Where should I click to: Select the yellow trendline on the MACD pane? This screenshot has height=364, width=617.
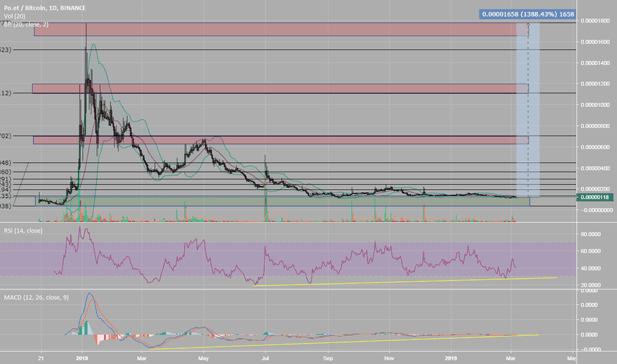click(343, 342)
